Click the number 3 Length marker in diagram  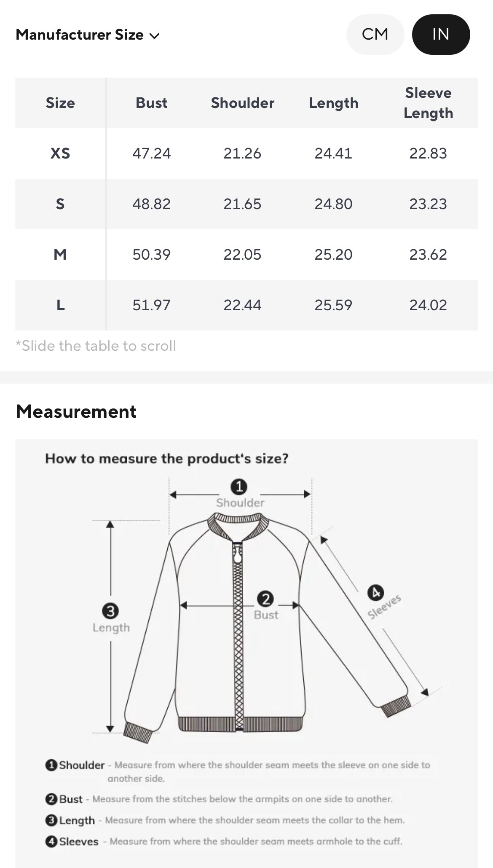tap(110, 611)
